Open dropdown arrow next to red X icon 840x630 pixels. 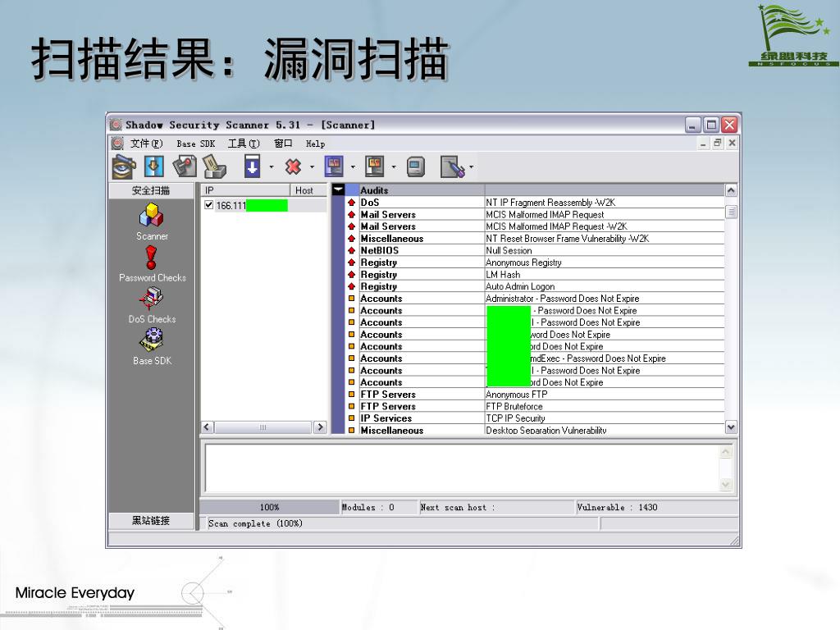pyautogui.click(x=312, y=167)
